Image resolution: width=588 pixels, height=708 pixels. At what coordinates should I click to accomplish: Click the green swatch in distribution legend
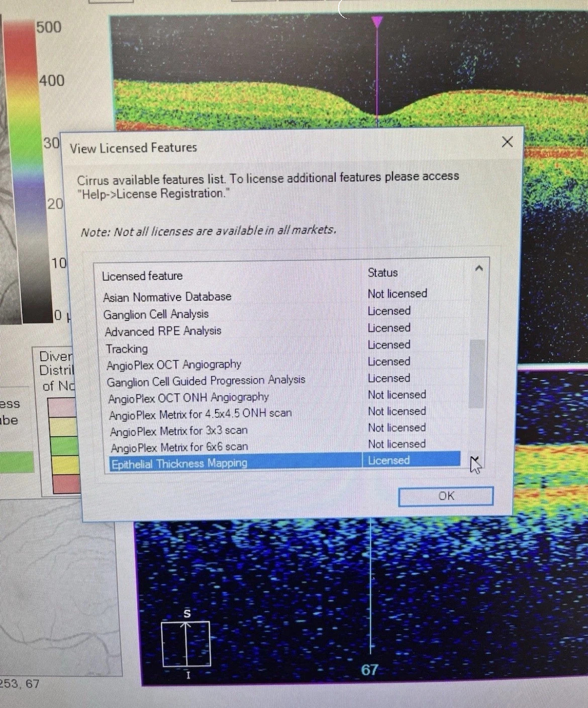(x=64, y=445)
